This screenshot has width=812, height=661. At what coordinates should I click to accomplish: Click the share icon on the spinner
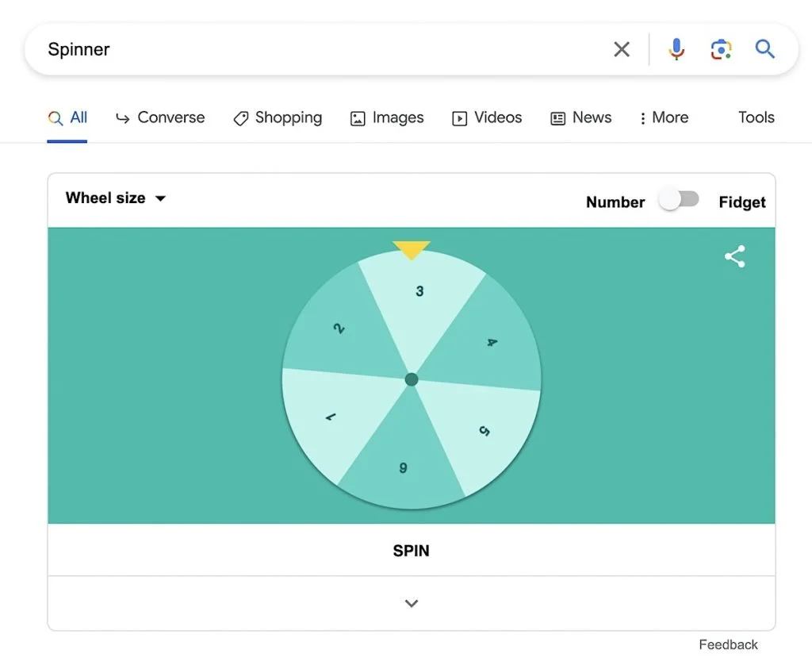[734, 256]
